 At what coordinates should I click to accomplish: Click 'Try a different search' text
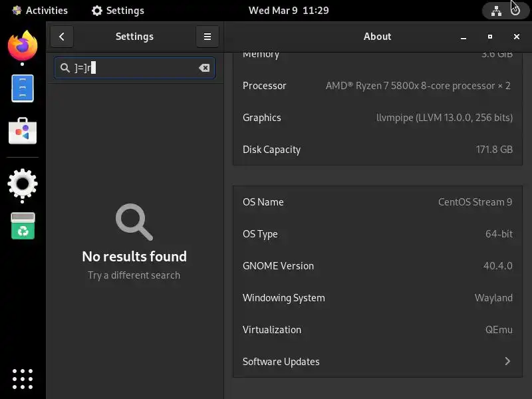coord(134,275)
